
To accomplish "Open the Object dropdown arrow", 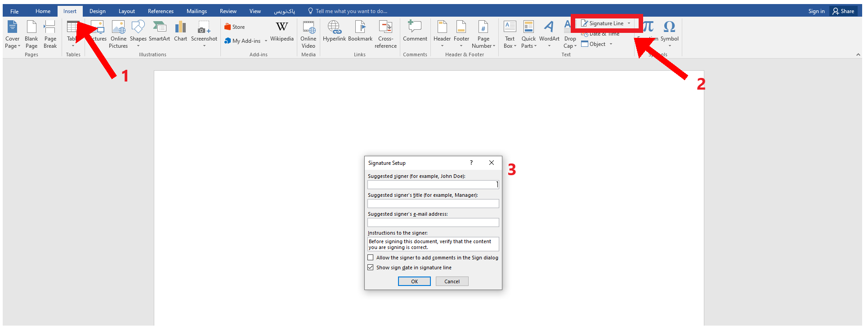I will (x=611, y=44).
